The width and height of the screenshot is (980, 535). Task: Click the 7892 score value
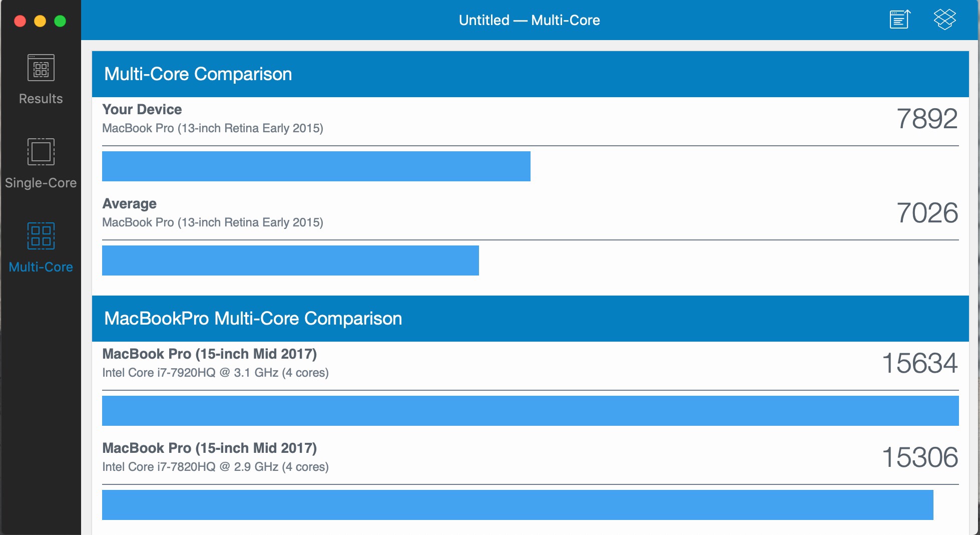pos(926,119)
